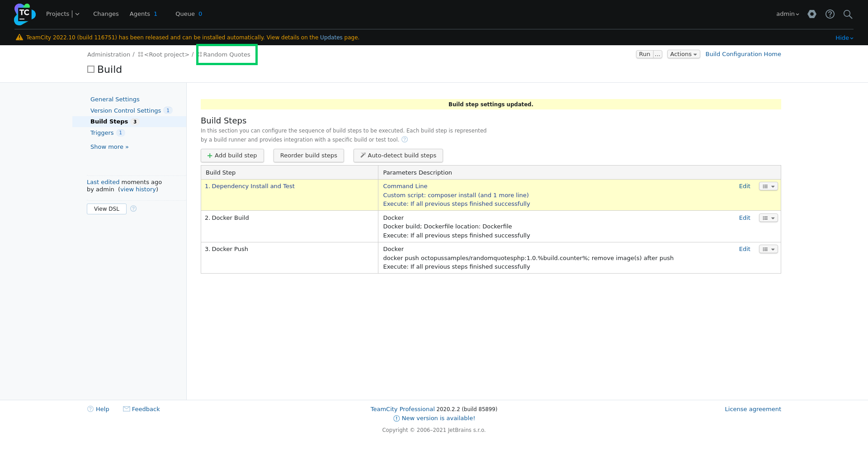Click the View DSL button

[107, 209]
